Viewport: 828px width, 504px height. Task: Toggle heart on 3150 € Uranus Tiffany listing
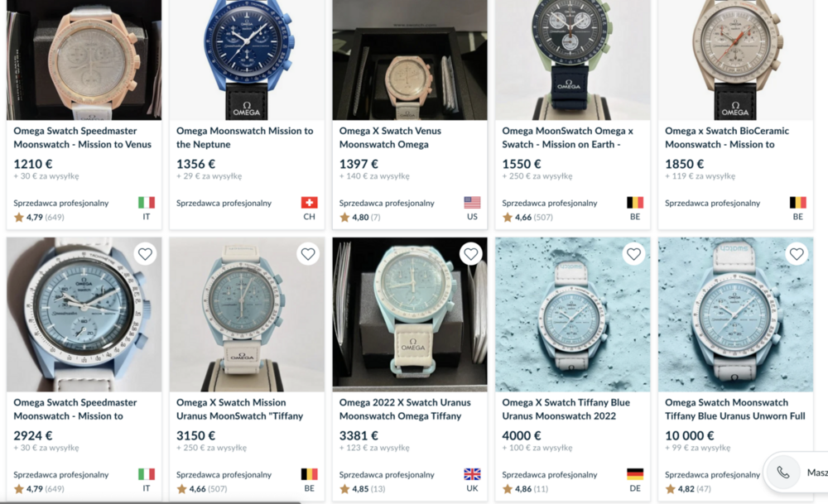[308, 254]
